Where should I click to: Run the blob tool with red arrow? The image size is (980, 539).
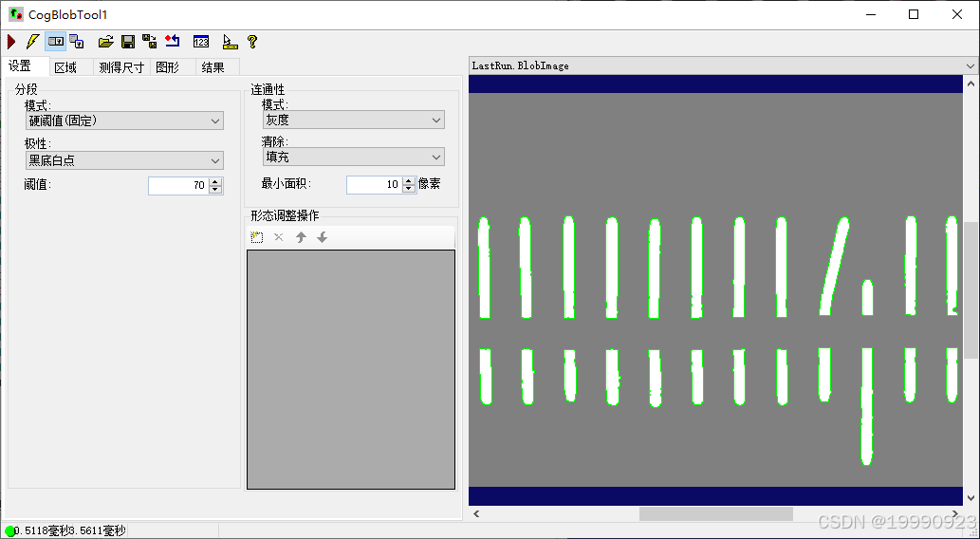click(x=11, y=42)
